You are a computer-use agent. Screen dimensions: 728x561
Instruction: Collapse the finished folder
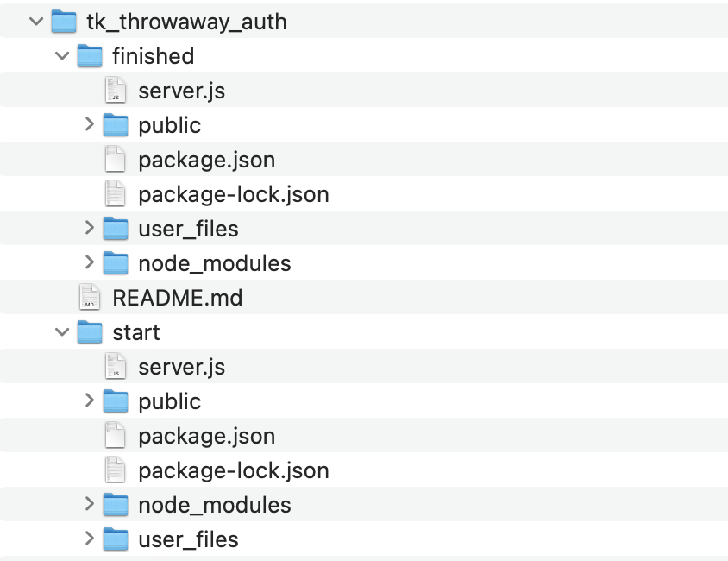point(60,55)
